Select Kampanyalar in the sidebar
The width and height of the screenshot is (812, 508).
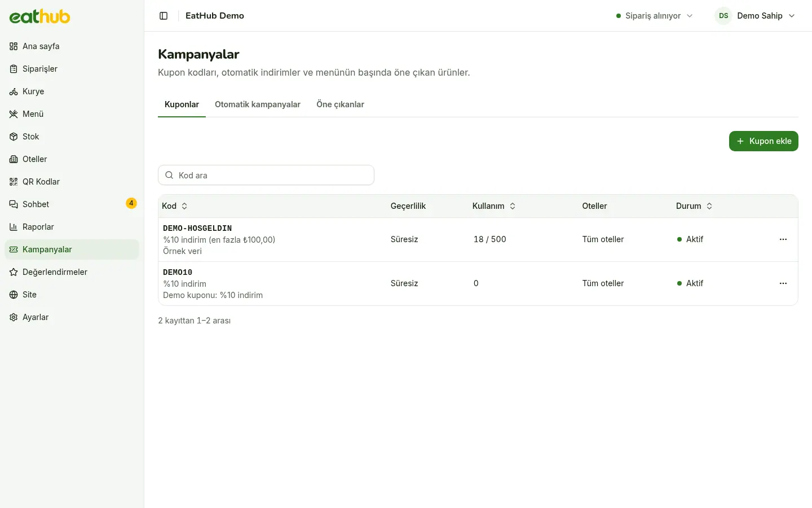point(72,249)
